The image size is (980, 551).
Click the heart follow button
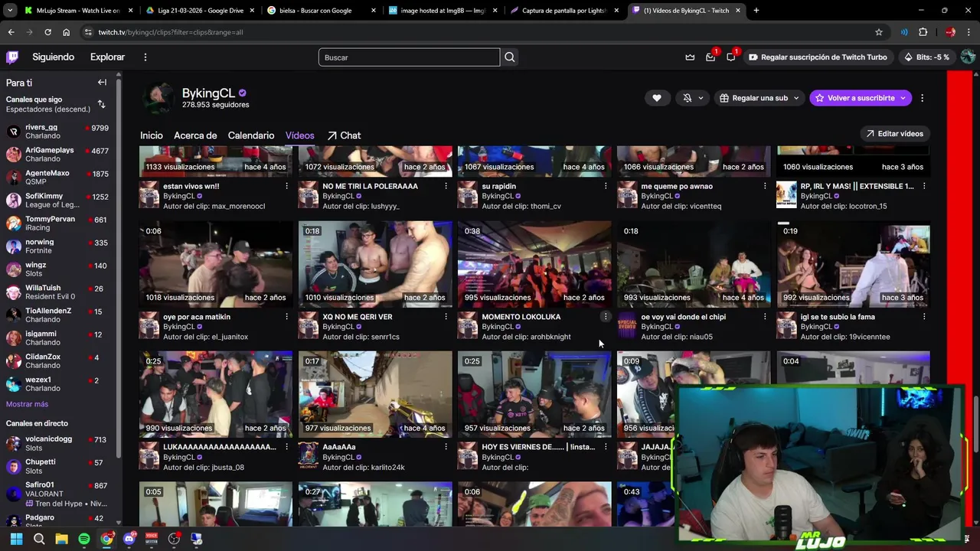tap(657, 98)
